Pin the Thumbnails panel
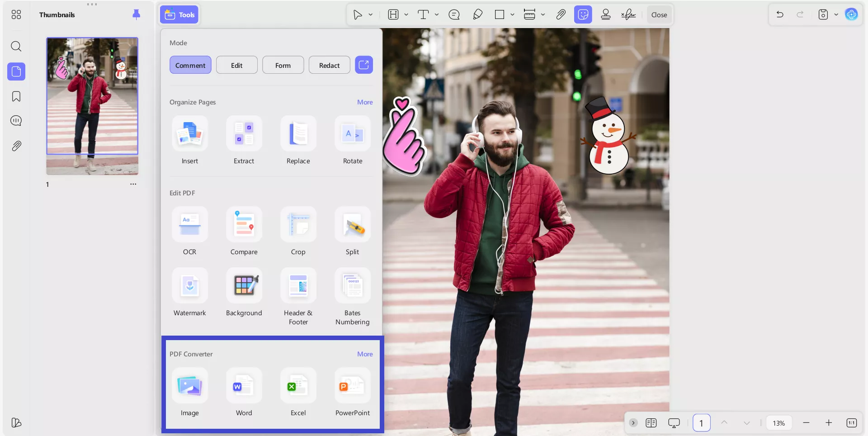868x436 pixels. (x=136, y=14)
